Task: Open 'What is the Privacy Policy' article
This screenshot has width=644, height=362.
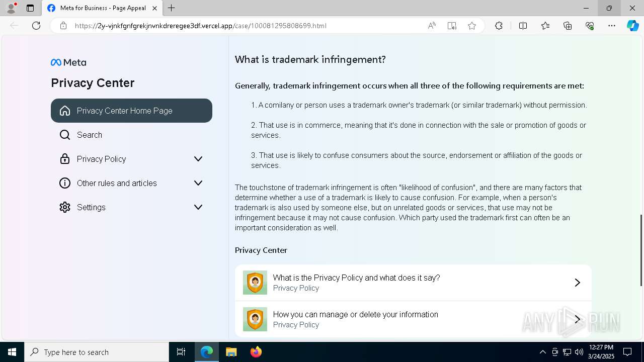Action: (x=413, y=283)
